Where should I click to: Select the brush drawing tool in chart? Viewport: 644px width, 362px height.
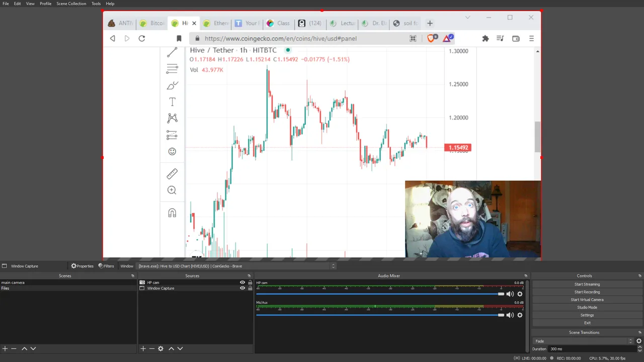(x=172, y=85)
